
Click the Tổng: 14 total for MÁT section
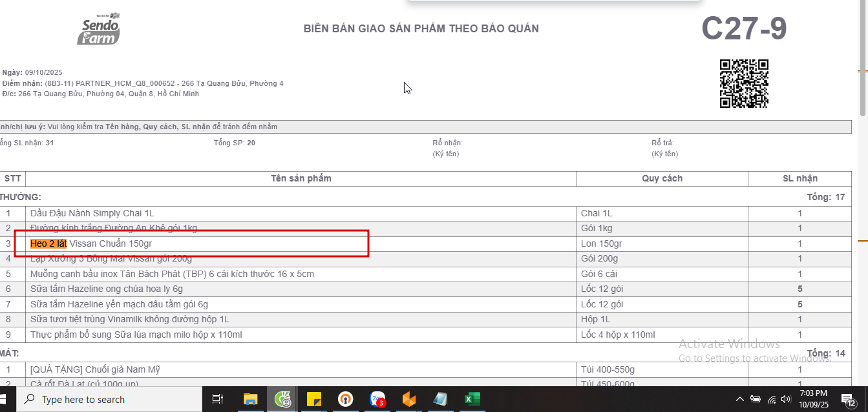825,353
